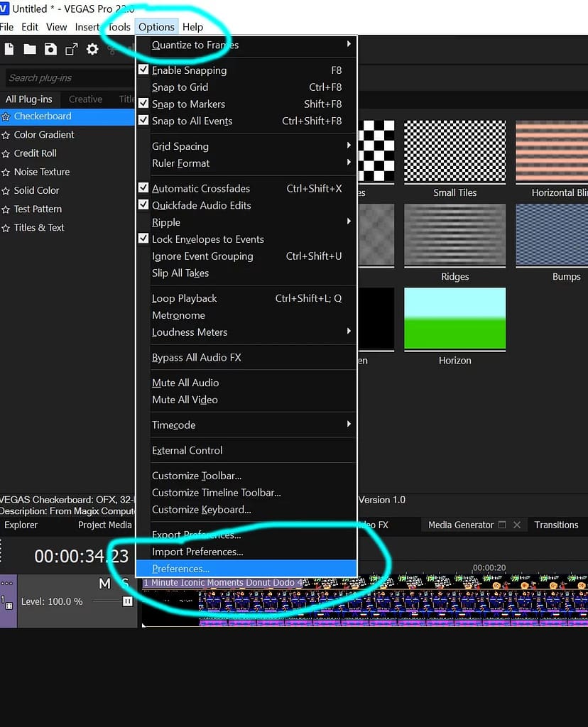This screenshot has width=588, height=727.
Task: Select the Horizon preset thumbnail
Action: tap(455, 319)
